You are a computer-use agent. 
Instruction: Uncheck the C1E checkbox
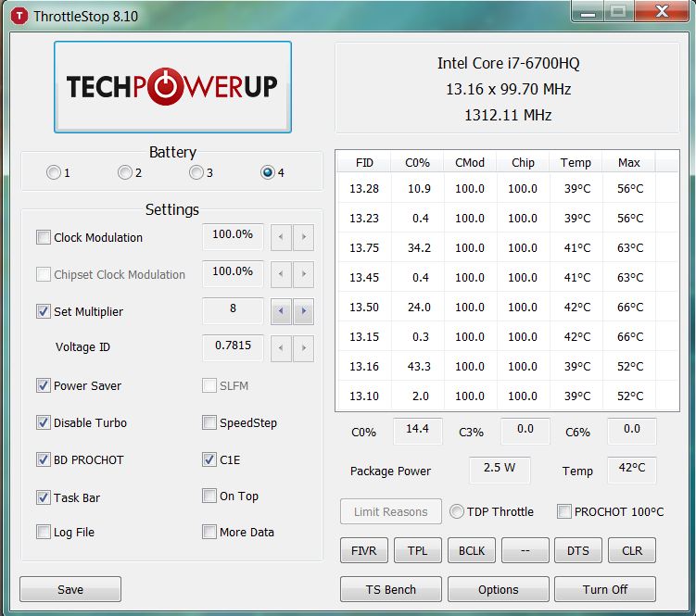pyautogui.click(x=209, y=459)
